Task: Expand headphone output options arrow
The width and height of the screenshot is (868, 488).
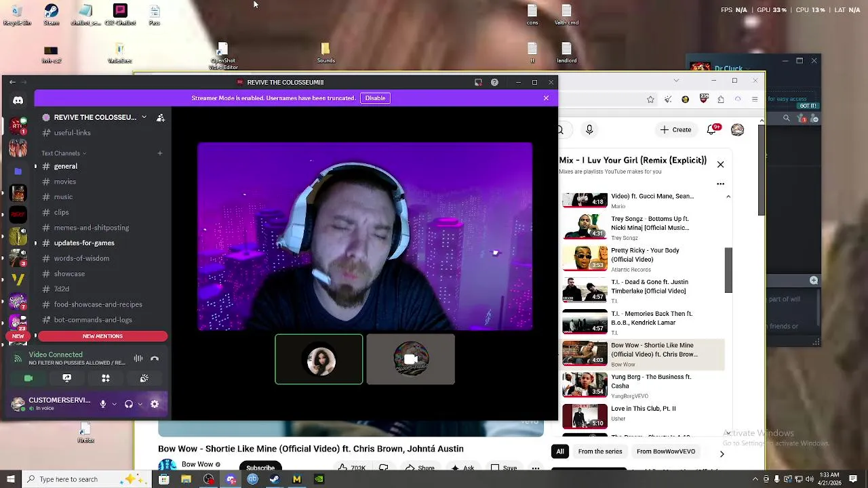Action: (x=140, y=404)
